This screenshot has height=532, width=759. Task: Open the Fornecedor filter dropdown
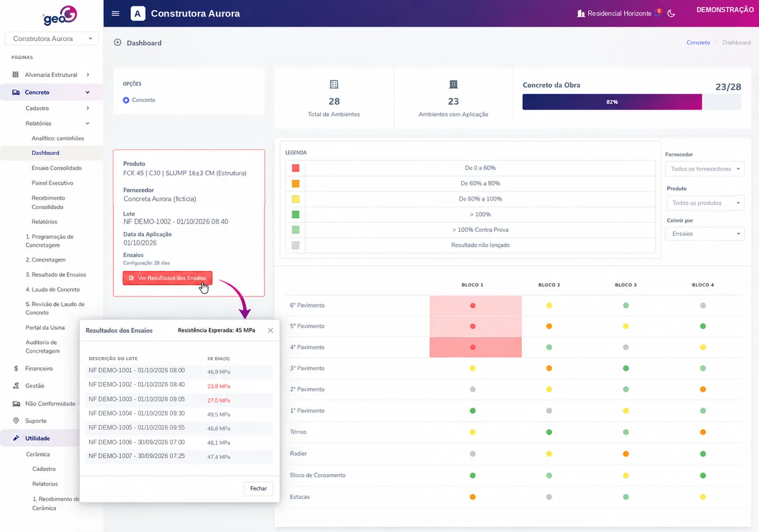click(705, 169)
